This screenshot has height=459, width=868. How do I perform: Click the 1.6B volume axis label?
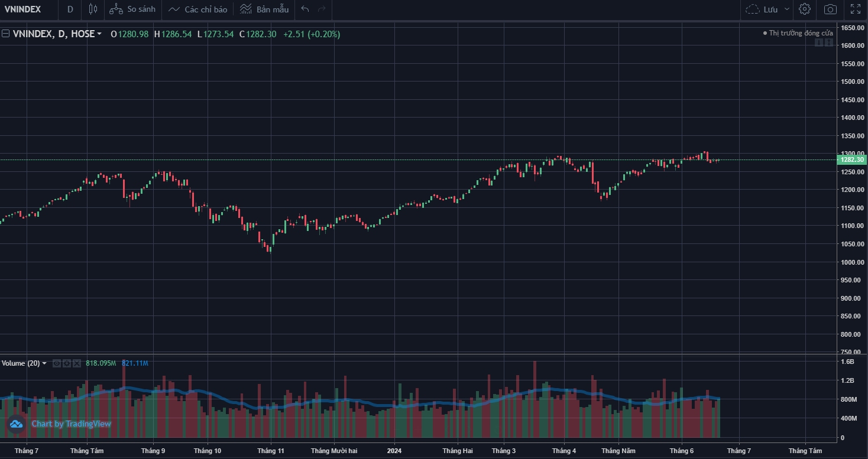click(x=847, y=362)
